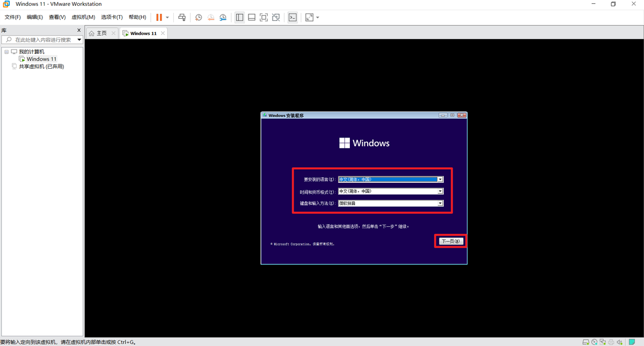Collapse the 我的计算机 tree node
Screen dimensions: 644x346
pyautogui.click(x=6, y=52)
